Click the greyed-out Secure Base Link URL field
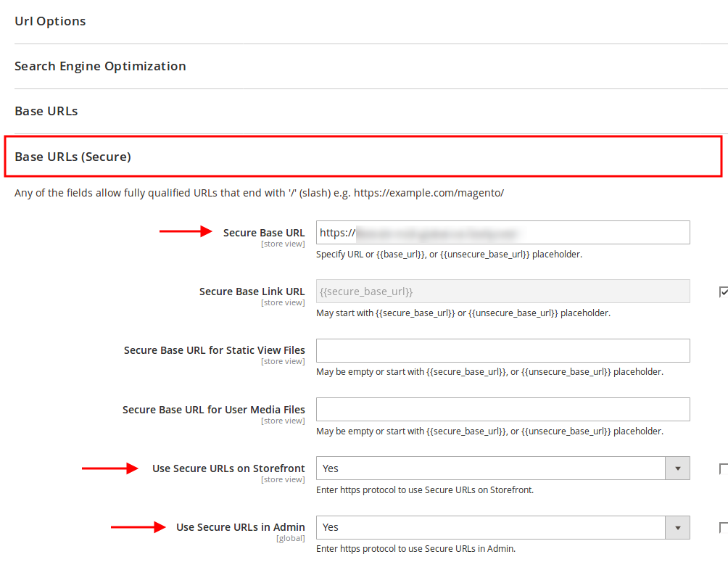This screenshot has width=728, height=562. [502, 292]
